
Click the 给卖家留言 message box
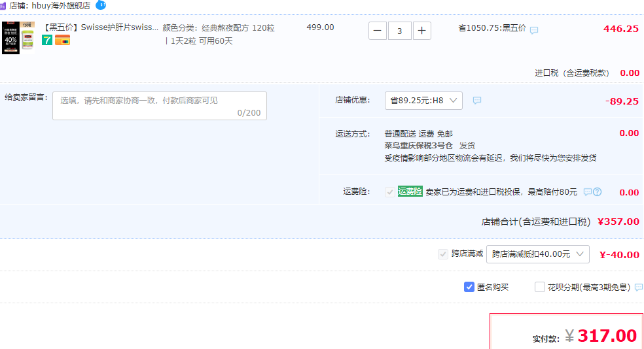[160, 106]
